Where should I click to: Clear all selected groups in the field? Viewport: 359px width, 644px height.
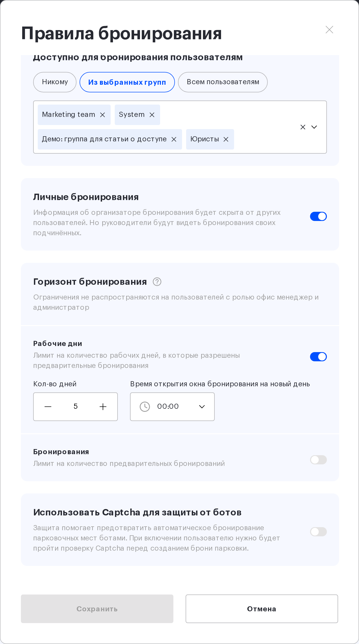303,127
